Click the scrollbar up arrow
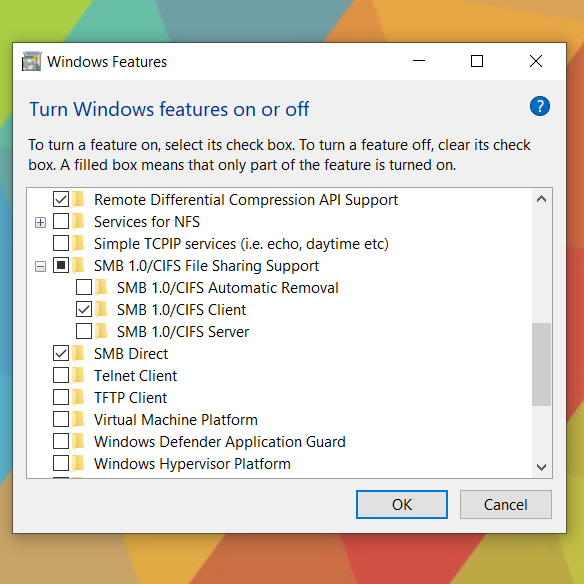The image size is (584, 584). tap(541, 199)
